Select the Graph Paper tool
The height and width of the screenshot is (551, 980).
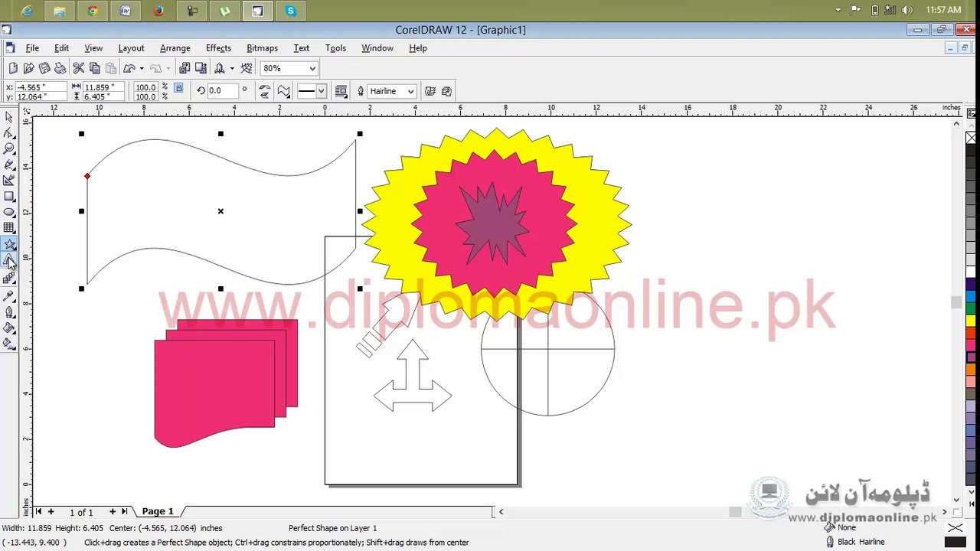coord(9,228)
